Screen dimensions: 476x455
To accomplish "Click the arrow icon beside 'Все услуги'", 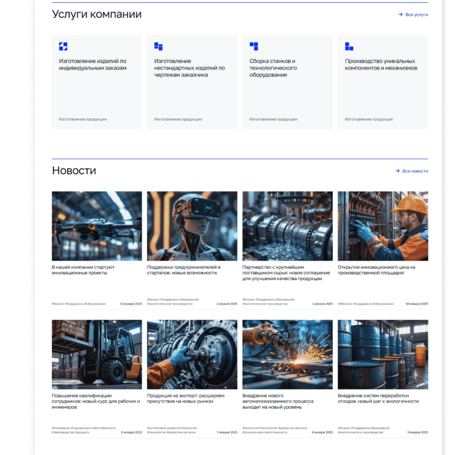I will tap(400, 14).
